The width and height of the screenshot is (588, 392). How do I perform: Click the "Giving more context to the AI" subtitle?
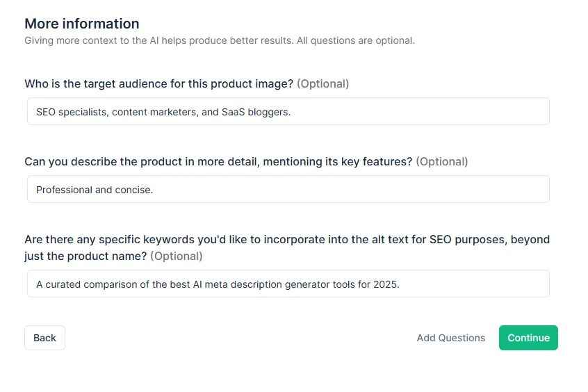[219, 40]
